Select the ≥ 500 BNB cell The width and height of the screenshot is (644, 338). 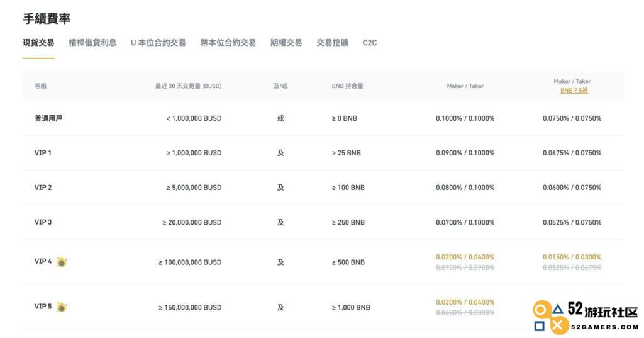pos(348,262)
